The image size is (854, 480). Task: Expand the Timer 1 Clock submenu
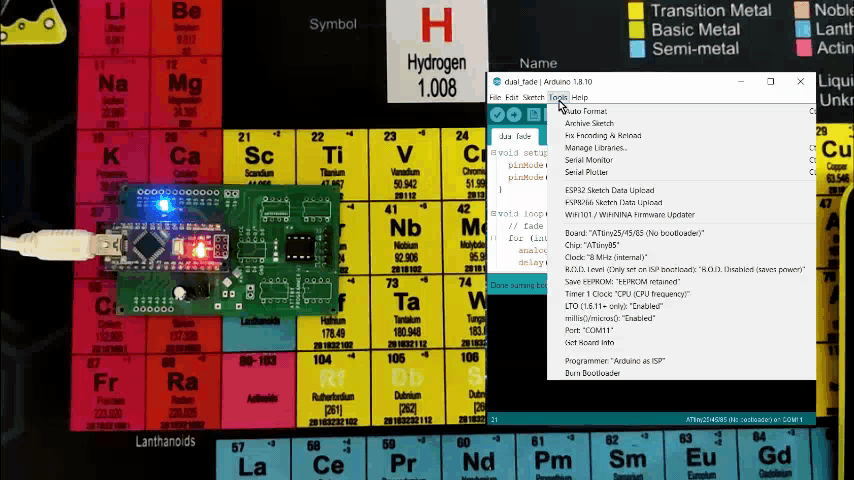[x=681, y=294]
